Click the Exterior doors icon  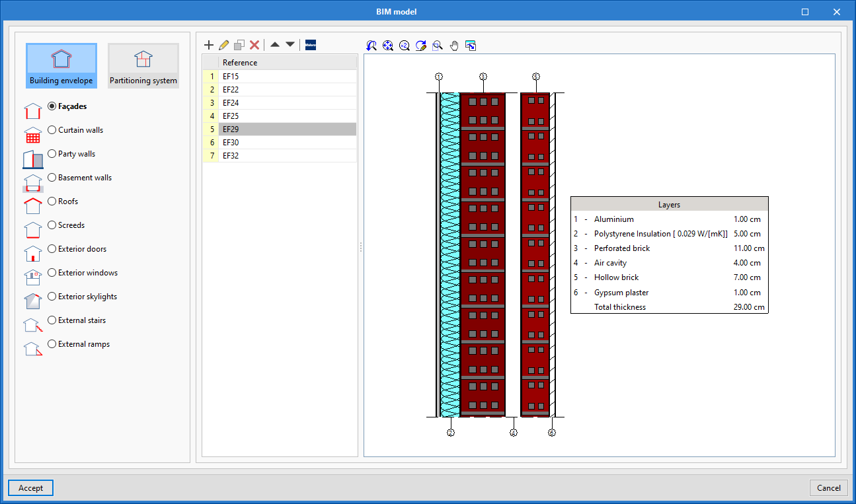pyautogui.click(x=33, y=253)
